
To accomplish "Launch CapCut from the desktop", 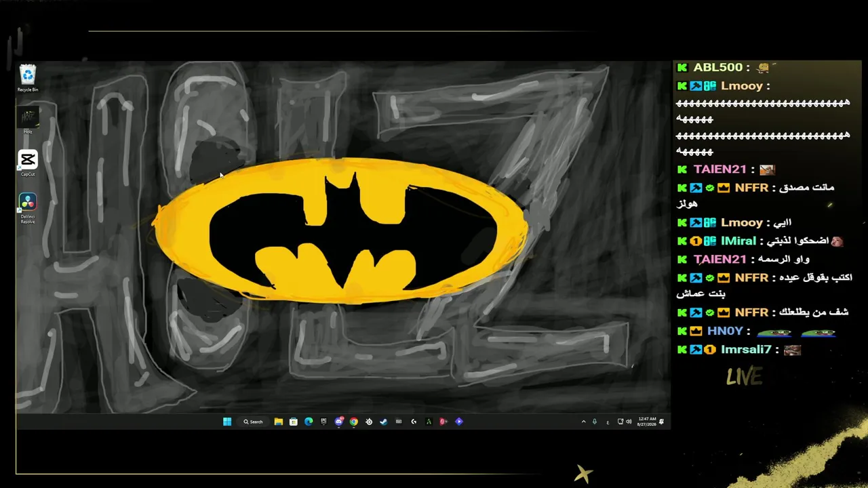I will click(x=28, y=163).
